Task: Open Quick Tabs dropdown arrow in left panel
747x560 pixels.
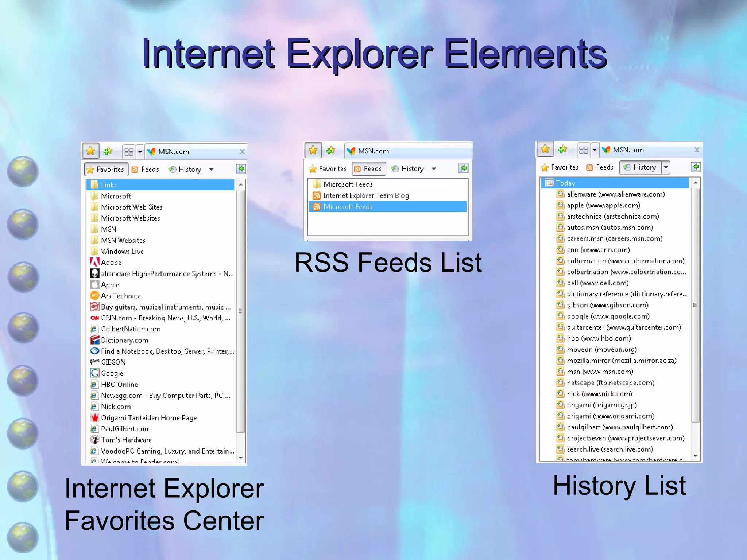Action: tap(140, 152)
